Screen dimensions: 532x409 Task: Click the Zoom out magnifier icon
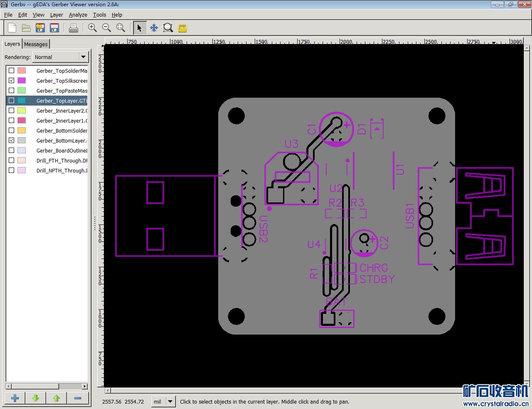tap(106, 28)
